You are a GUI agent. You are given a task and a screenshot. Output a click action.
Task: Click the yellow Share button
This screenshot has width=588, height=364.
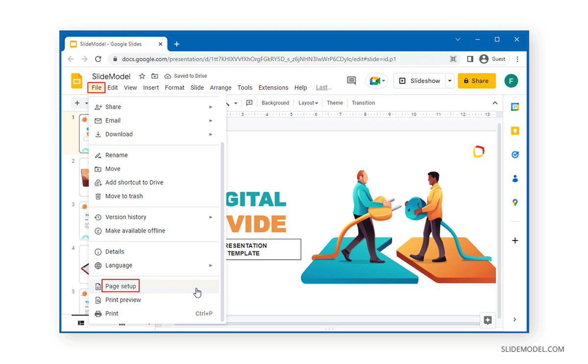(476, 80)
